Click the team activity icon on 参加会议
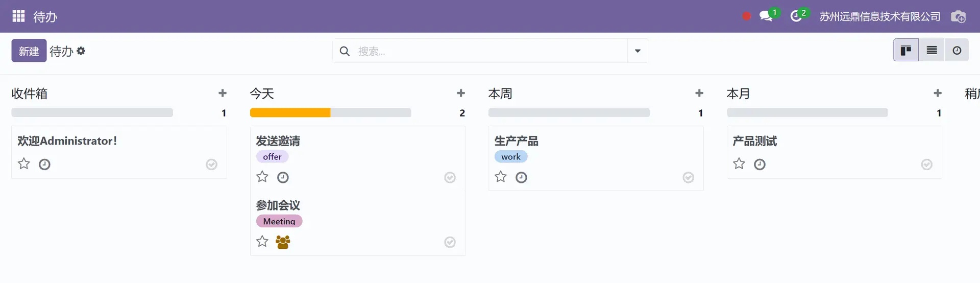980x283 pixels. pyautogui.click(x=283, y=242)
